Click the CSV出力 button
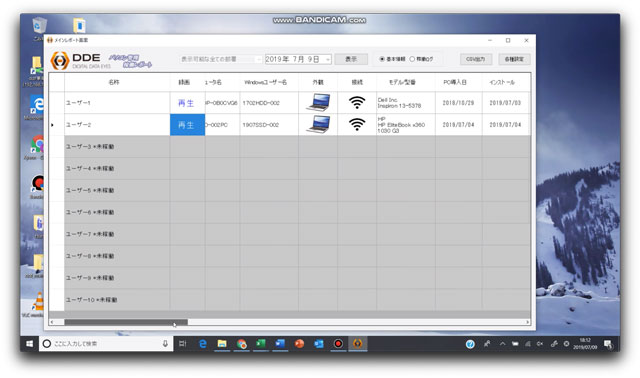The height and width of the screenshot is (378, 640). [x=476, y=59]
